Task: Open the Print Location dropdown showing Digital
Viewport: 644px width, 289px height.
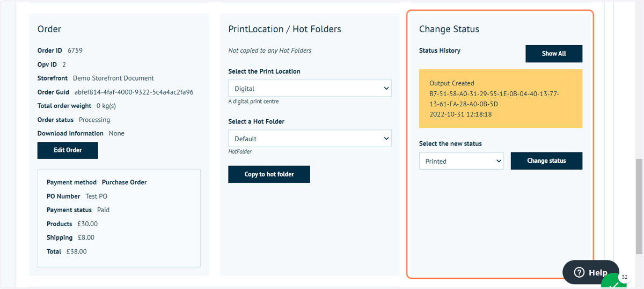Action: click(x=310, y=88)
